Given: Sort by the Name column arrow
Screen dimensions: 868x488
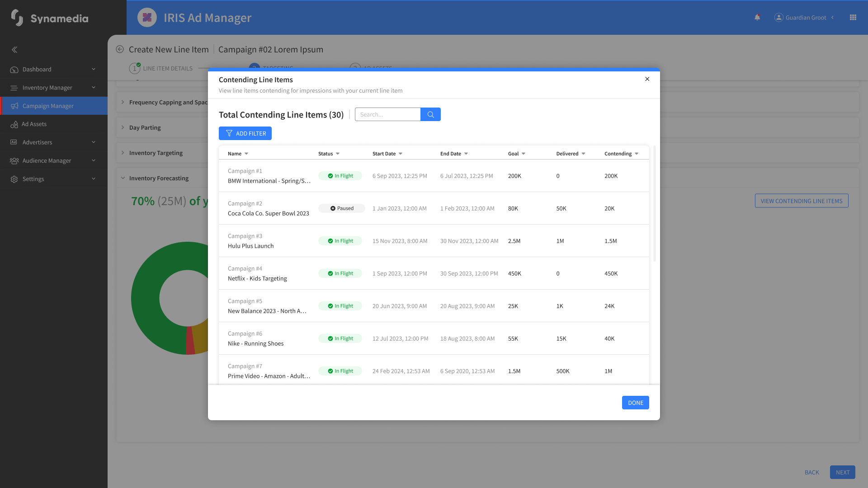Looking at the screenshot, I should (x=246, y=154).
